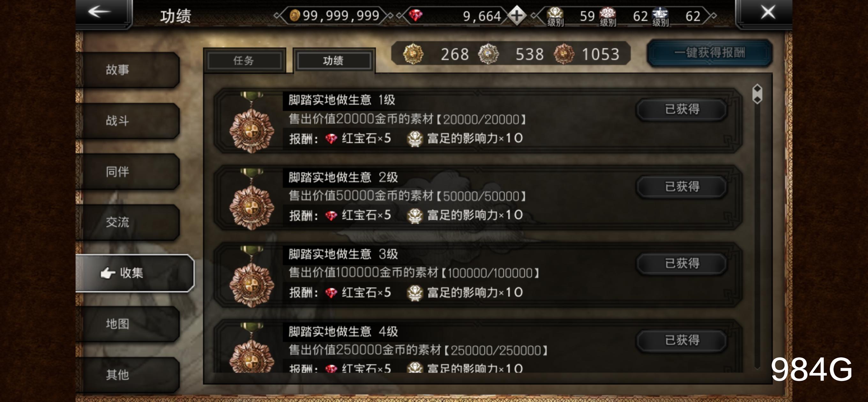
Task: Click the 一键获得报酬 button
Action: [x=710, y=53]
